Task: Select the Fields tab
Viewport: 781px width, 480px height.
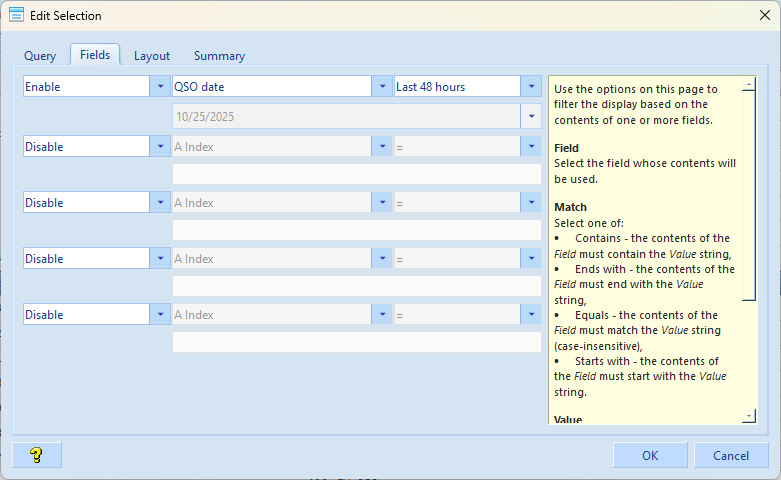Action: [x=95, y=55]
